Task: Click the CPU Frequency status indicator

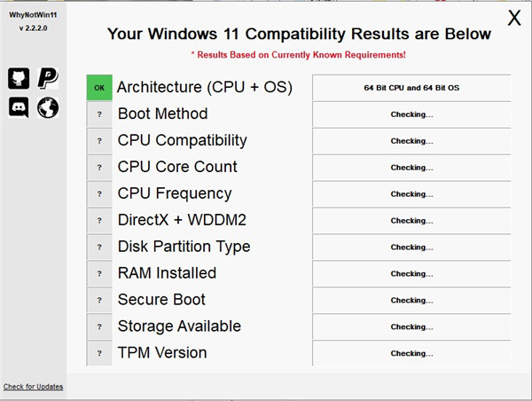Action: (x=99, y=194)
